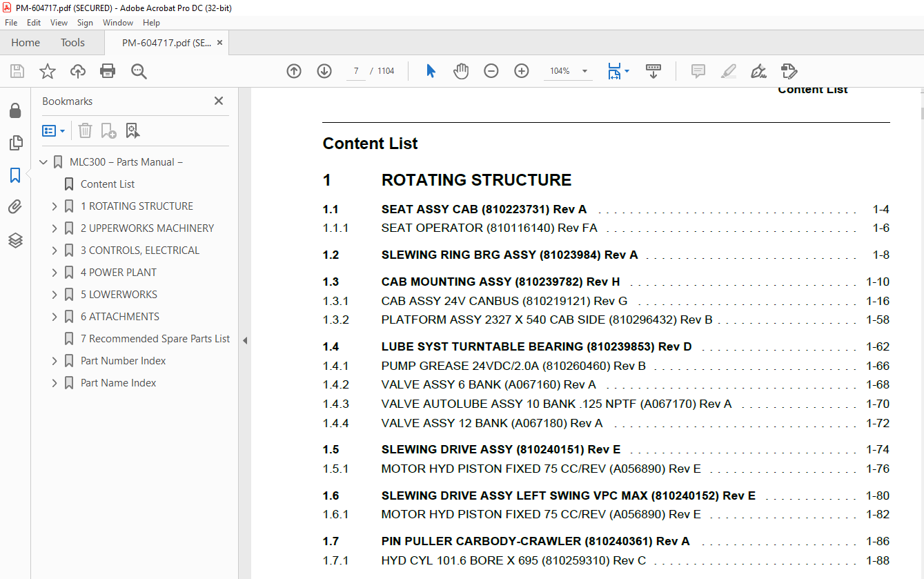This screenshot has height=579, width=924.
Task: Follow the SLEWING RING BRG ASSY contents link
Action: pyautogui.click(x=509, y=255)
